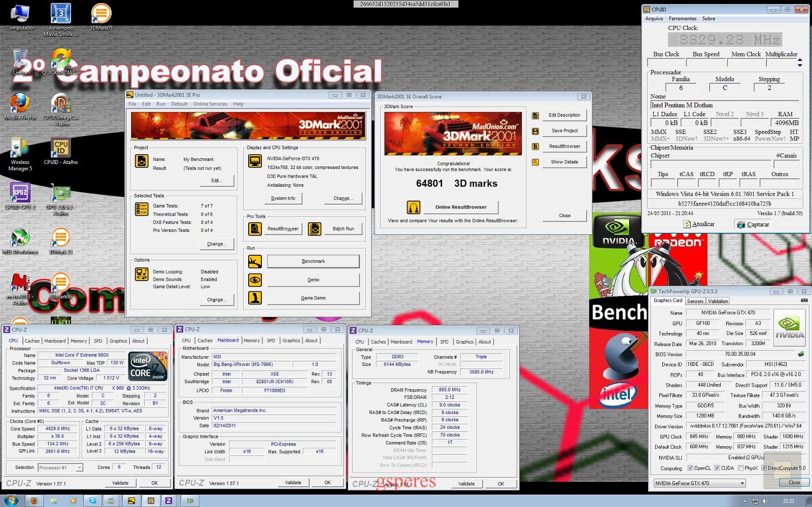Click the Save Project disk icon
812x507 pixels.
[x=535, y=131]
